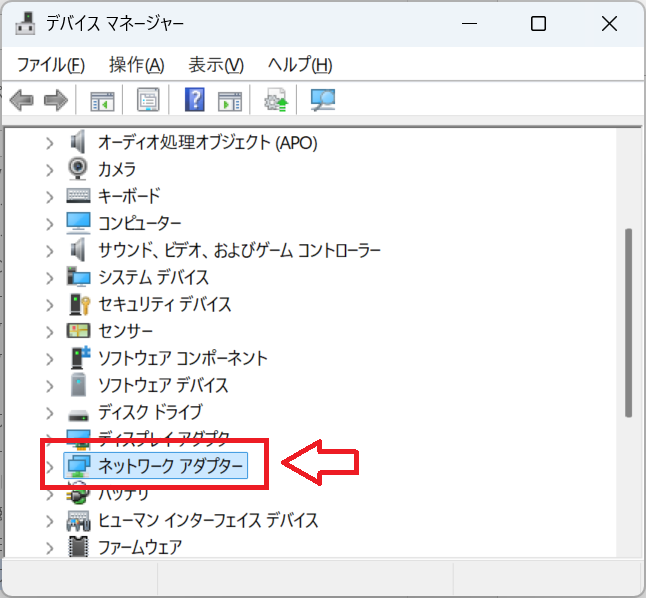Click the Forward arrow toolbar button

pos(56,100)
